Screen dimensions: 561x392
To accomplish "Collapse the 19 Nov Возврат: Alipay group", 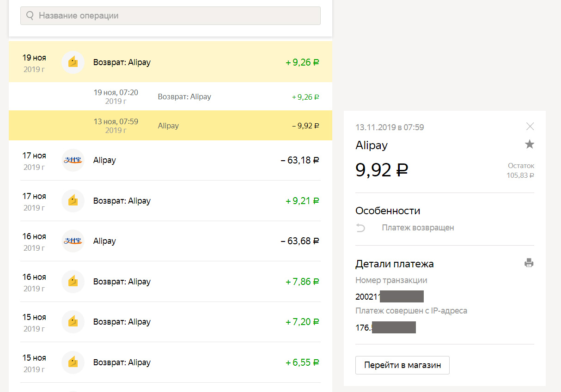I will pyautogui.click(x=171, y=62).
